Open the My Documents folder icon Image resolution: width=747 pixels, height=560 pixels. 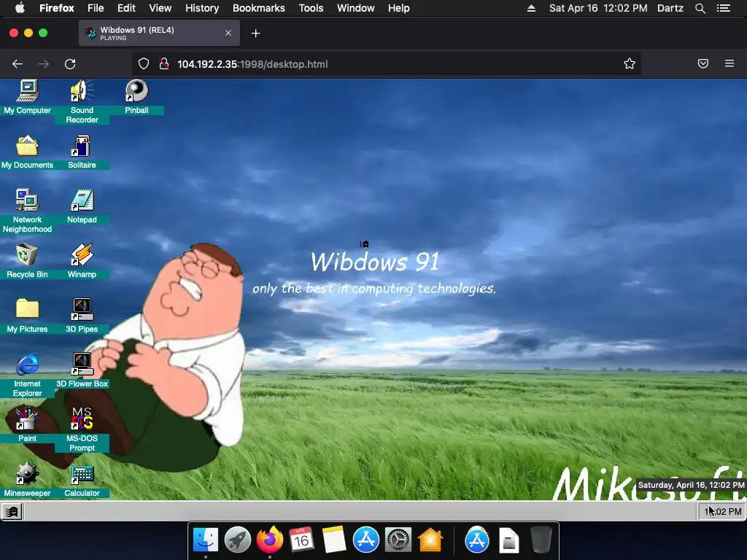(27, 152)
